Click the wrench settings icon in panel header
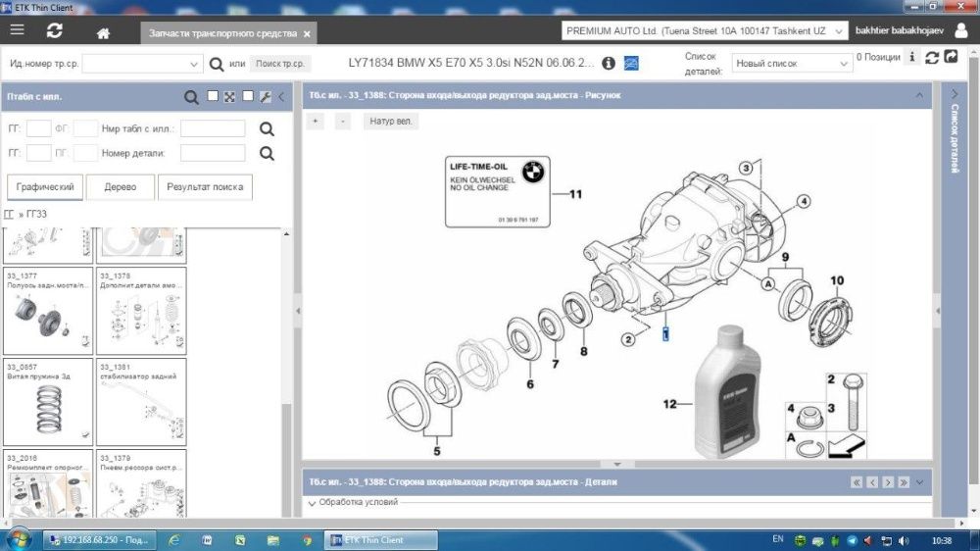This screenshot has width=980, height=551. click(x=265, y=97)
